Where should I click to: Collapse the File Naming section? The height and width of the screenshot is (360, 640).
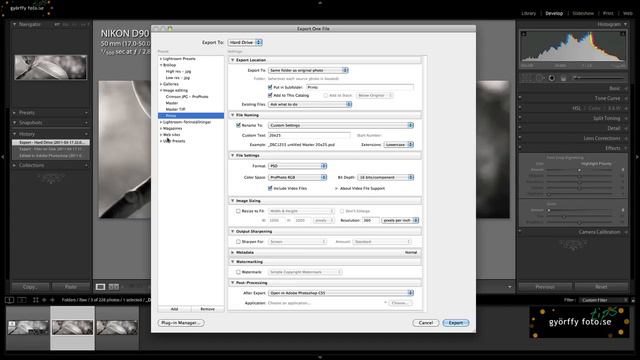point(233,115)
